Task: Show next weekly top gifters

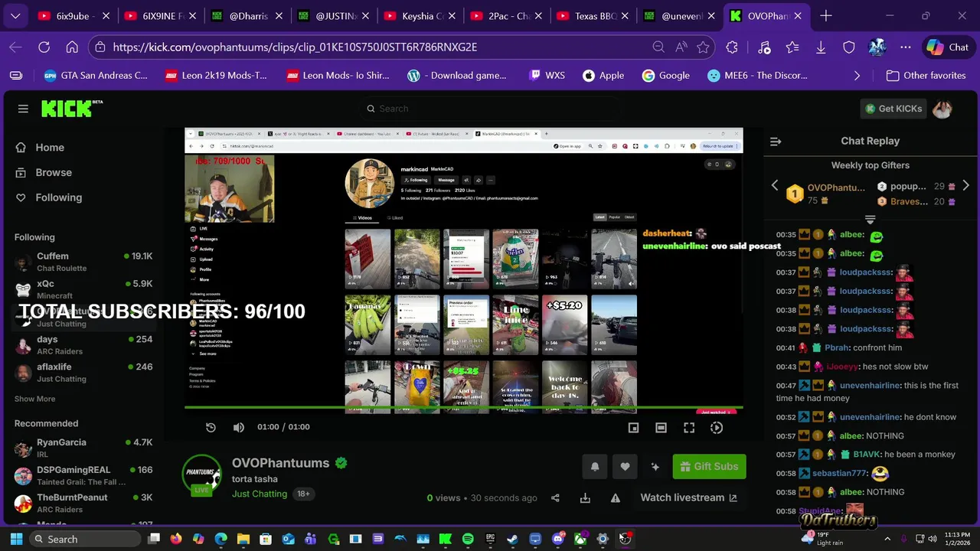Action: coord(965,186)
